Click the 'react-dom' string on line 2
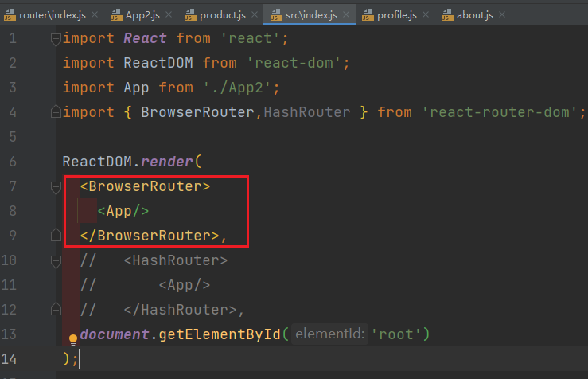Viewport: 588px width, 379px height. [294, 63]
